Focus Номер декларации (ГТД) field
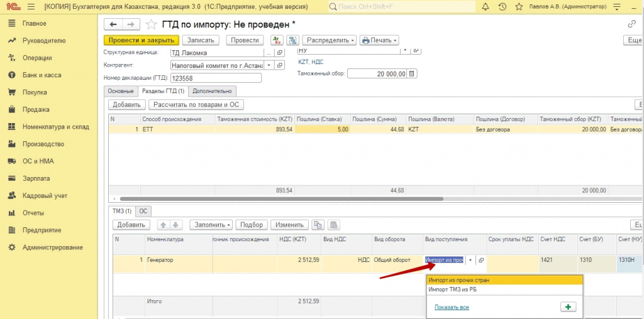 point(216,78)
